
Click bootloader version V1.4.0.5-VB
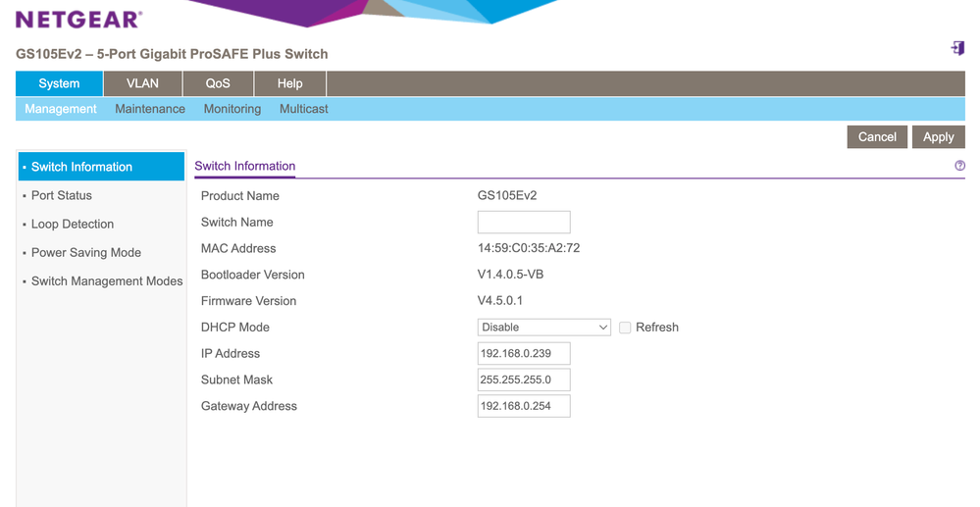click(x=511, y=275)
